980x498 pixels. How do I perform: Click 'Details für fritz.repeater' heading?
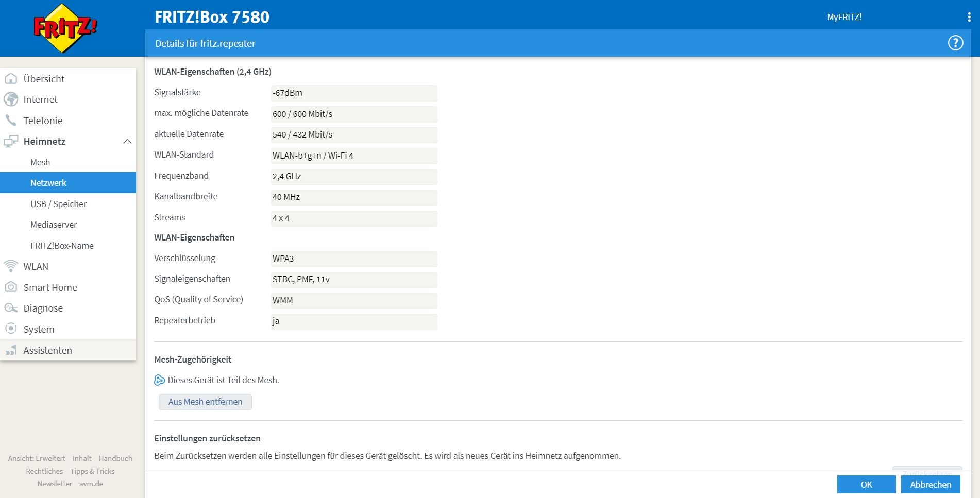click(x=205, y=43)
